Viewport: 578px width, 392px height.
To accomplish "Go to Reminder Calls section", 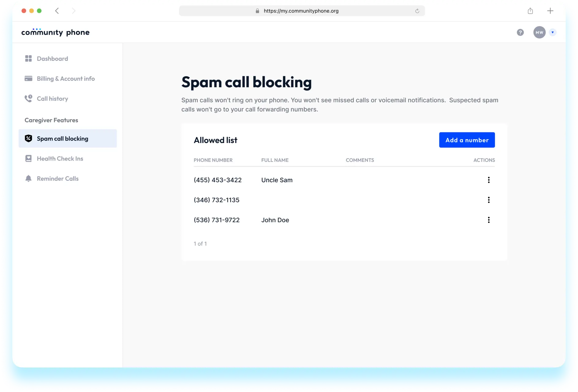I will [58, 179].
